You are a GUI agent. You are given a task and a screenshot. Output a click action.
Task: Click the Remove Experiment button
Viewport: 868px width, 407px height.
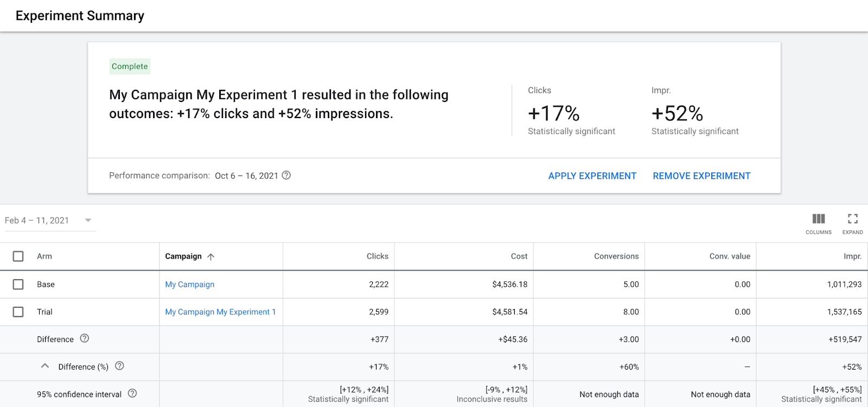pyautogui.click(x=701, y=176)
